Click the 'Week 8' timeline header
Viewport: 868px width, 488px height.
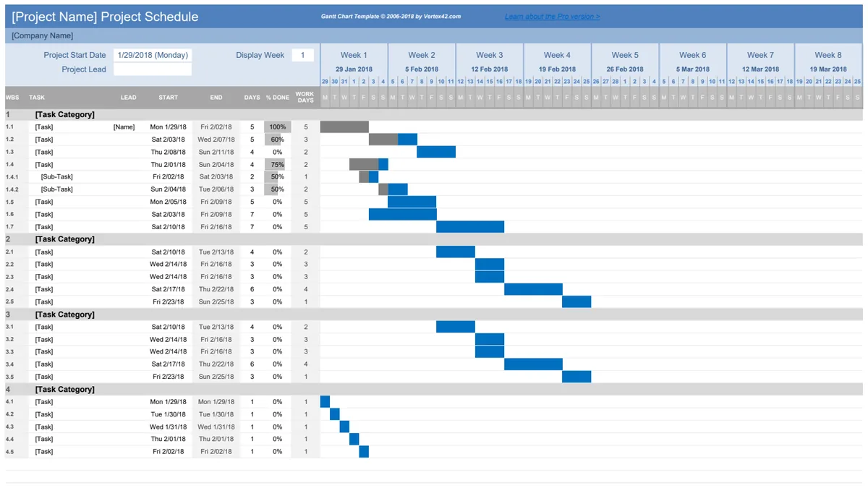(828, 55)
